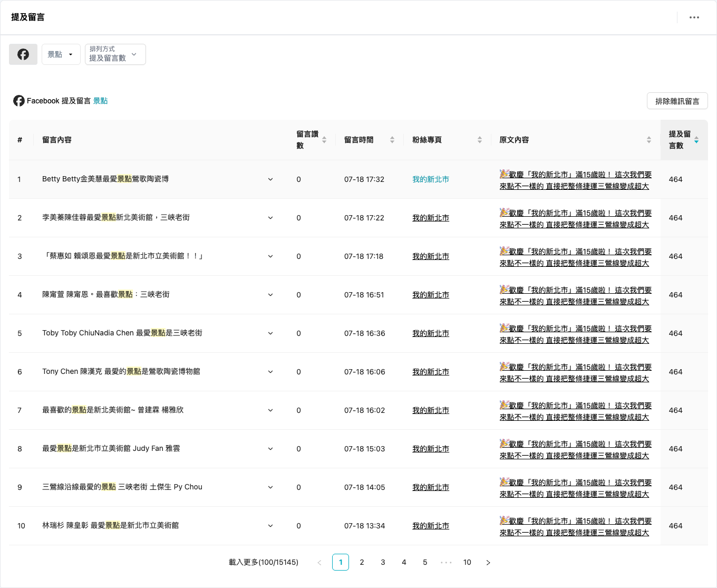Open 我的新北市 fan page link in row 5
Image resolution: width=717 pixels, height=588 pixels.
(431, 333)
